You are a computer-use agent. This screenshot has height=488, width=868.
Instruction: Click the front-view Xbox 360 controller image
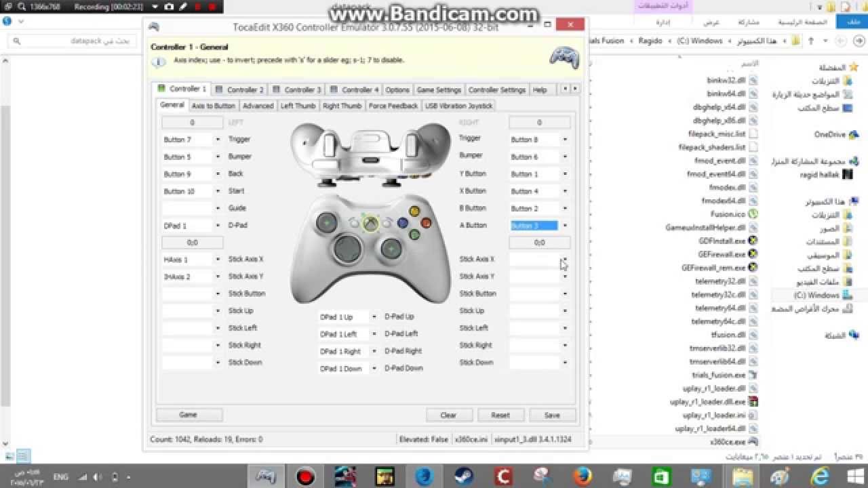(371, 249)
